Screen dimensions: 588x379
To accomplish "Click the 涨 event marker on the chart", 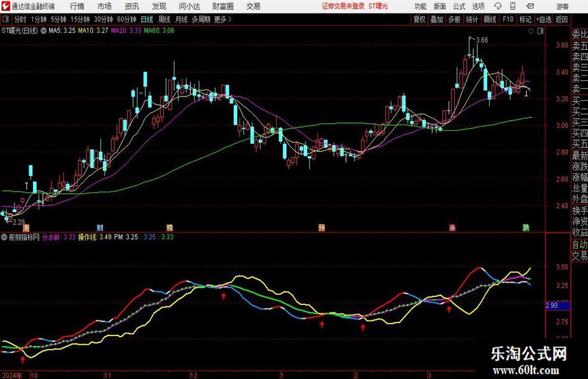I will coord(452,228).
